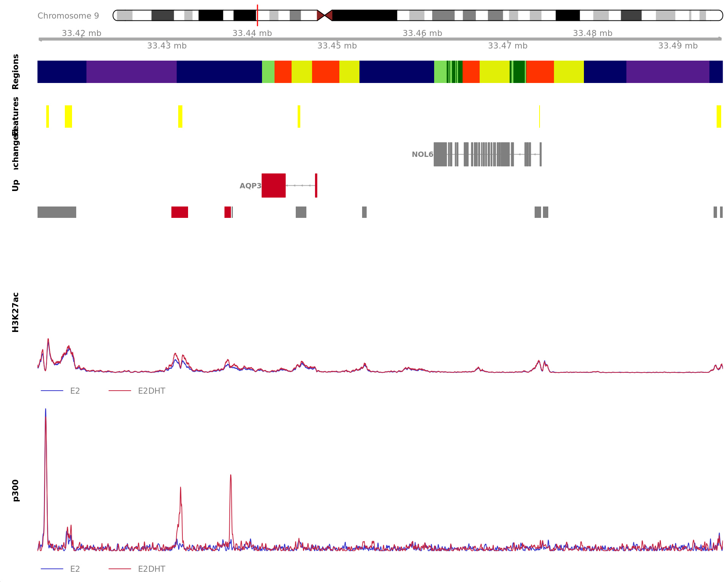The width and height of the screenshot is (728, 582).
Task: Click the wide yellow Regions segment under 33.47 mb
Action: pyautogui.click(x=494, y=72)
